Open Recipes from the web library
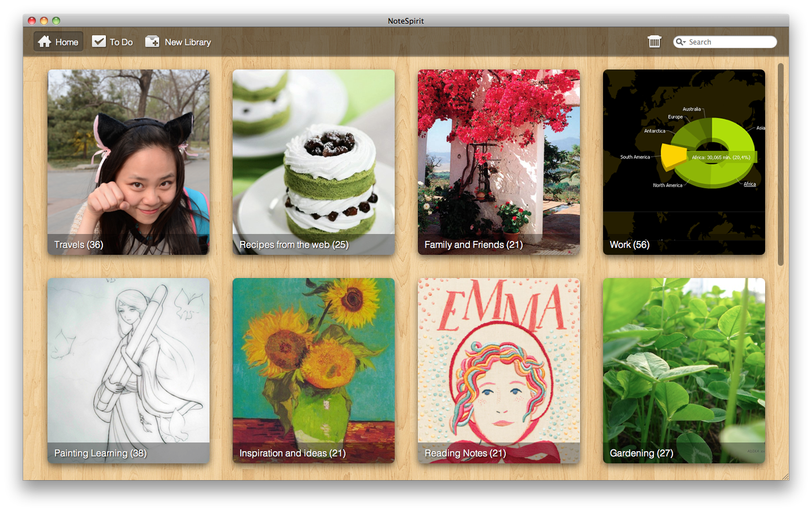This screenshot has height=512, width=812. pyautogui.click(x=314, y=162)
